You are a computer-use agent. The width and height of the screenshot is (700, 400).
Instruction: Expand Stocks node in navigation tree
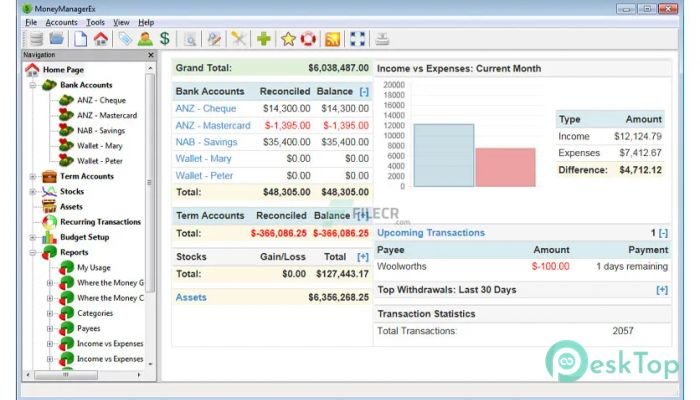click(x=33, y=192)
